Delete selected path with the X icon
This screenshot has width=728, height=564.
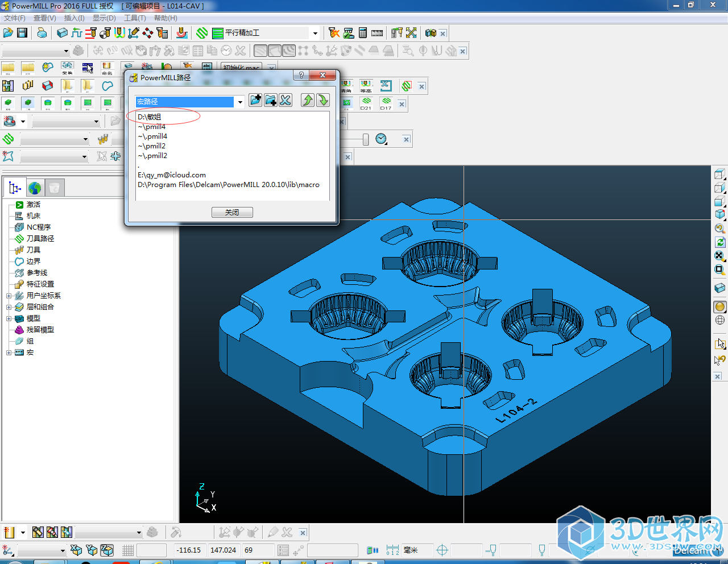point(286,100)
